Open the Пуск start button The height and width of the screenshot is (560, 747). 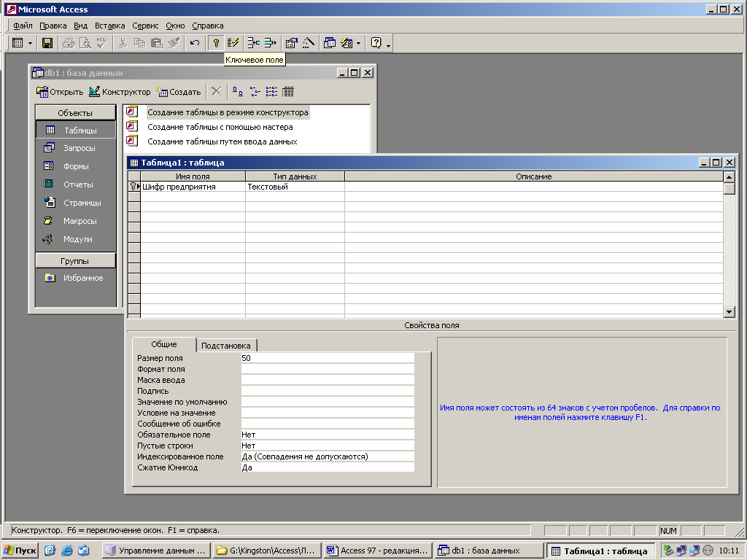20,551
